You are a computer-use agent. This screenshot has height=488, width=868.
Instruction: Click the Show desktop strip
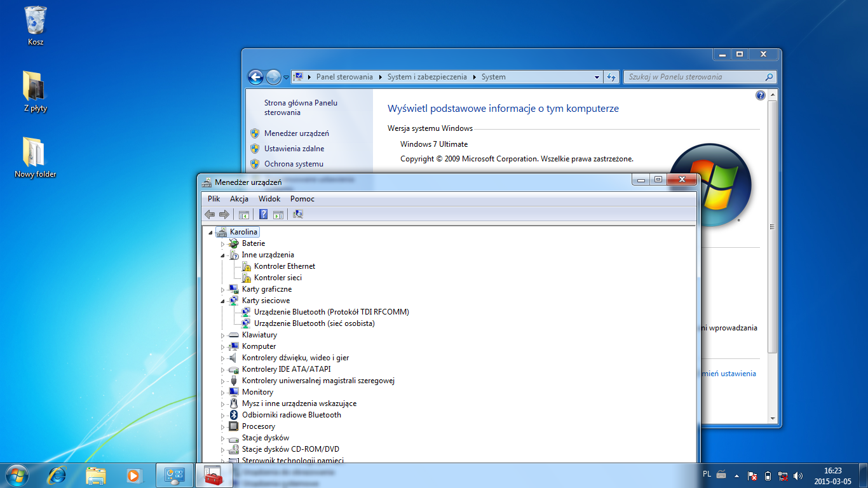864,475
